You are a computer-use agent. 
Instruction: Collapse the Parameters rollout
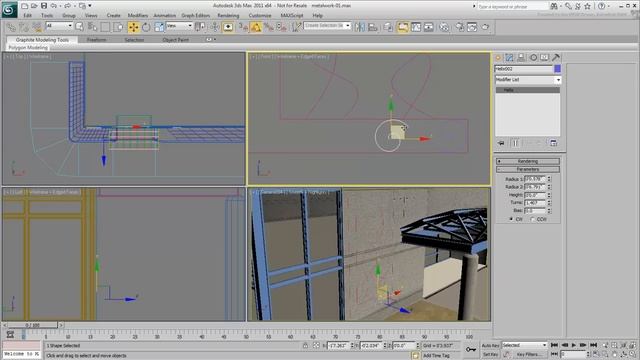coord(528,169)
